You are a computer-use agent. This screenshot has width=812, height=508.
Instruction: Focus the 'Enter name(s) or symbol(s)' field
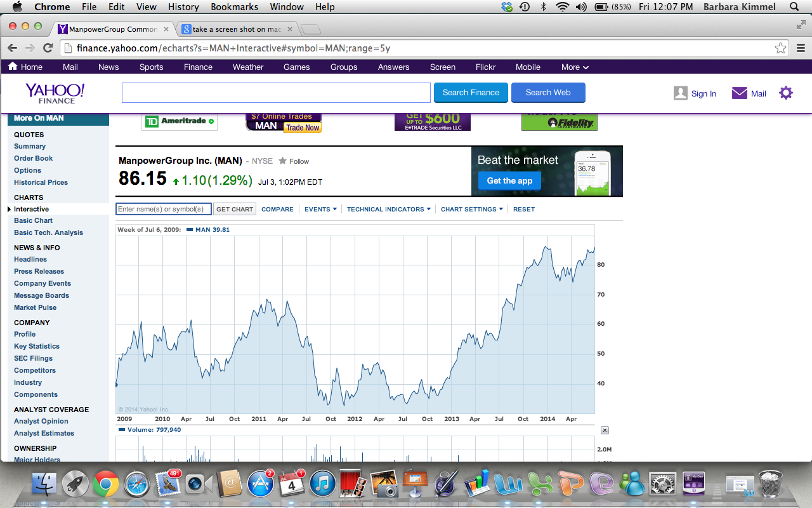coord(164,209)
